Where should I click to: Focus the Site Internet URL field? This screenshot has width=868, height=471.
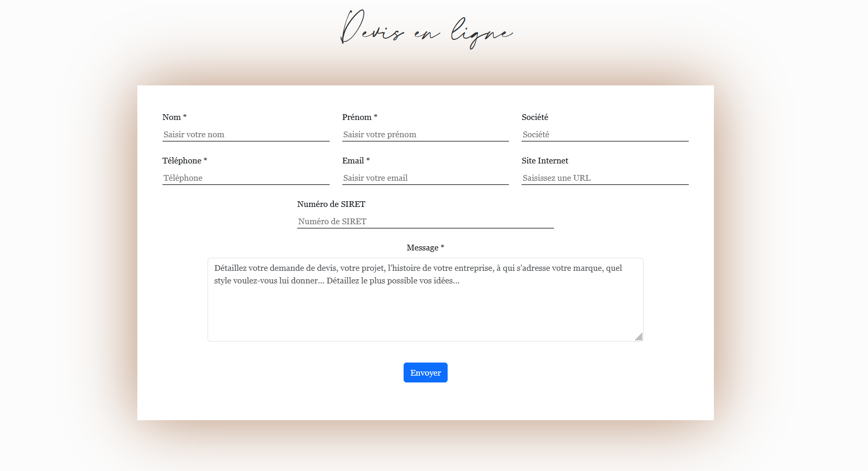pos(604,178)
